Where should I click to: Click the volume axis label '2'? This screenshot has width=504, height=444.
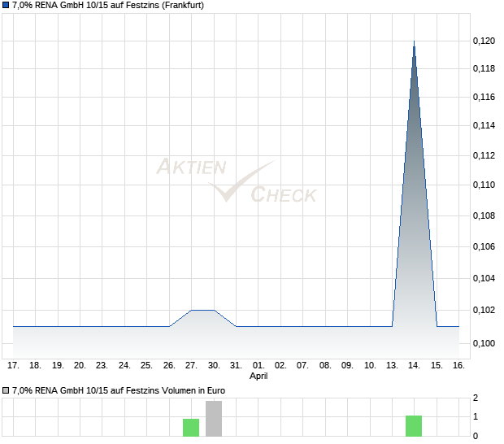(476, 398)
